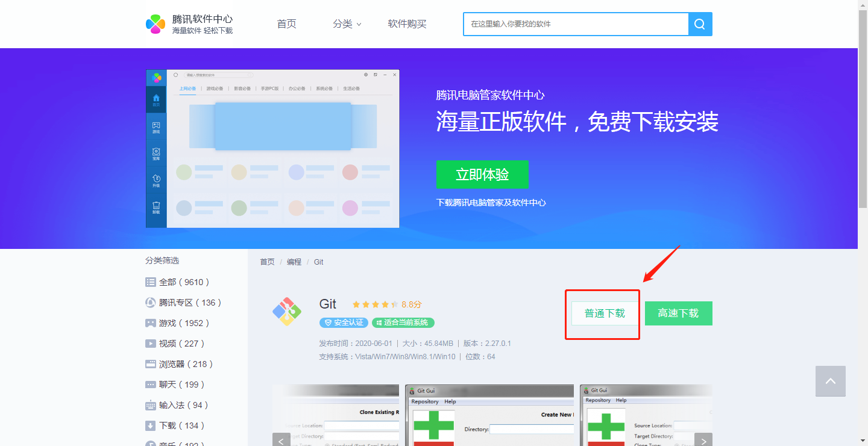Click the 安全认证 shield badge
The image size is (868, 446).
coord(344,322)
